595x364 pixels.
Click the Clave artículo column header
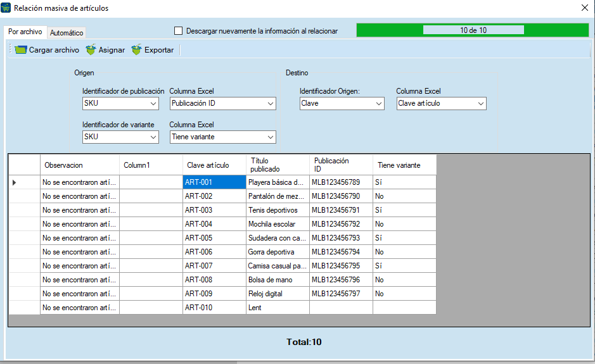point(214,165)
